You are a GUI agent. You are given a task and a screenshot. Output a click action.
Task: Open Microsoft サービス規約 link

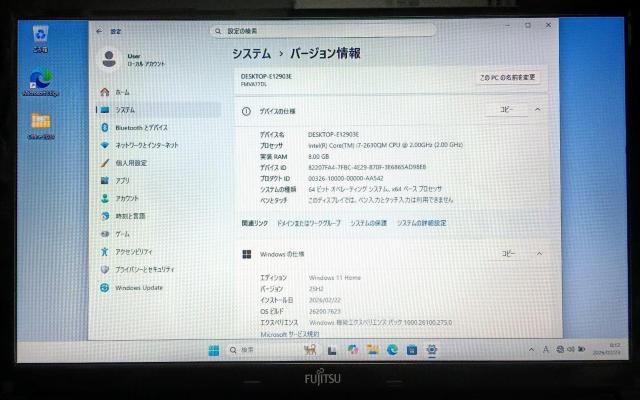point(290,334)
